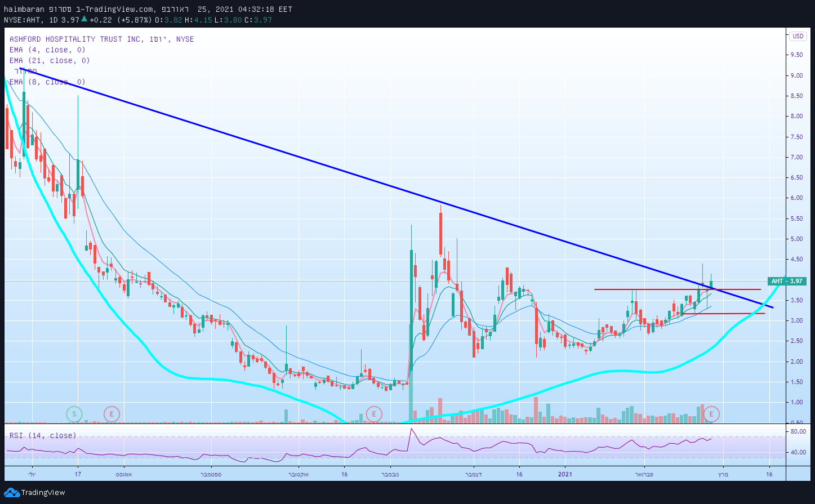Click the 2.50 price axis label
The image size is (815, 504).
point(796,341)
